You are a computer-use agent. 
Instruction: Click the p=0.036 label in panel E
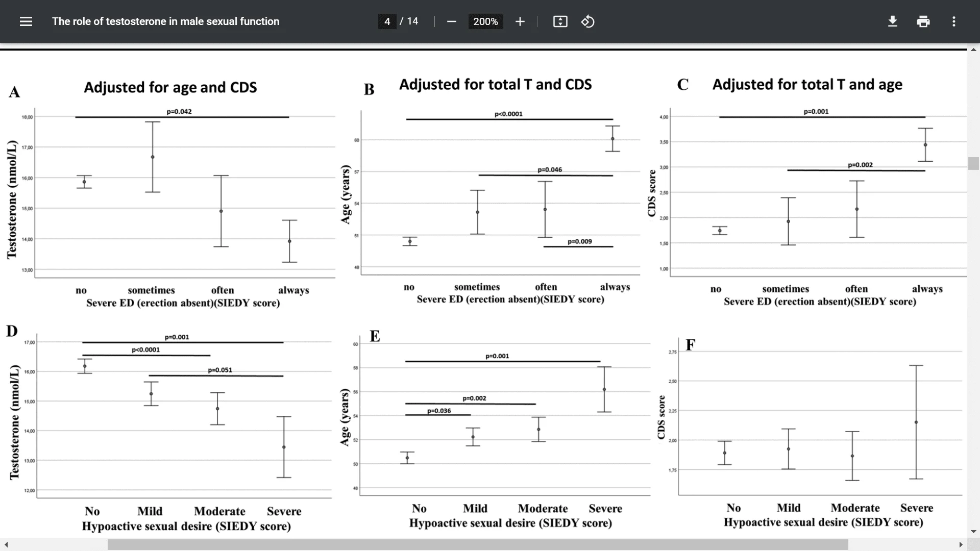click(x=439, y=411)
